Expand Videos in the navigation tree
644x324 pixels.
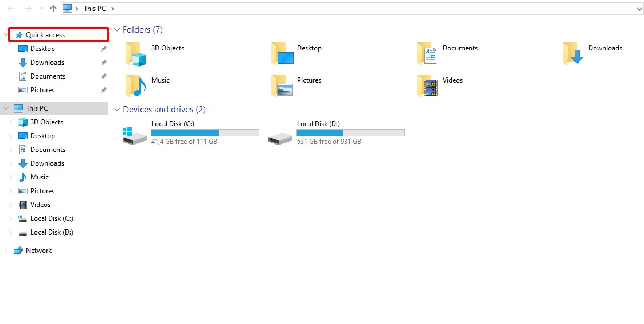tap(11, 205)
